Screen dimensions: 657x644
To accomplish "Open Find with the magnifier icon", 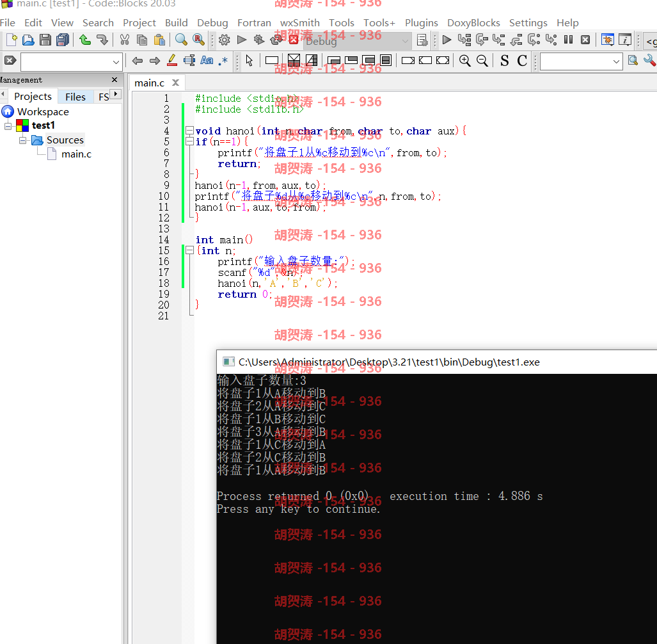I will click(x=181, y=40).
